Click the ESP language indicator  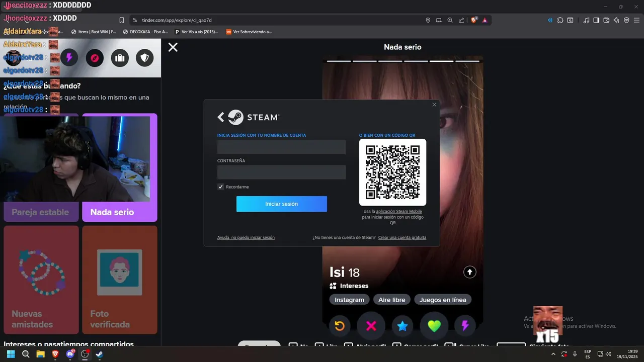pos(588,354)
